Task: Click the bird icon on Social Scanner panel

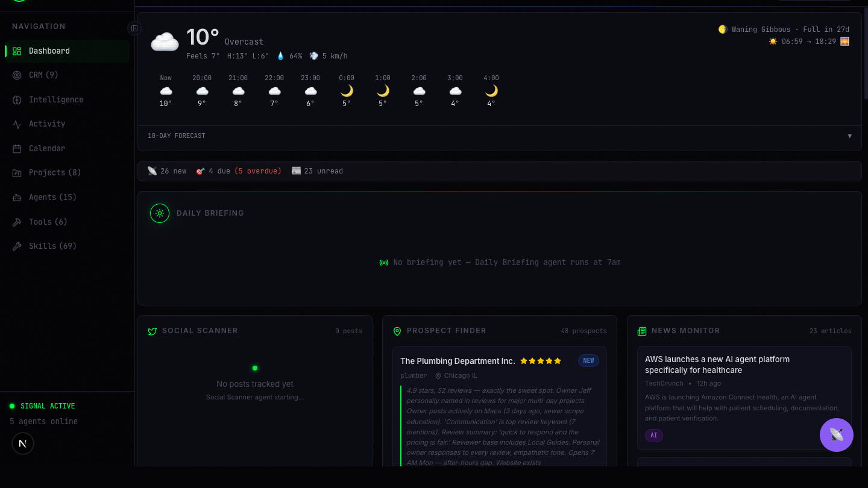Action: [153, 330]
